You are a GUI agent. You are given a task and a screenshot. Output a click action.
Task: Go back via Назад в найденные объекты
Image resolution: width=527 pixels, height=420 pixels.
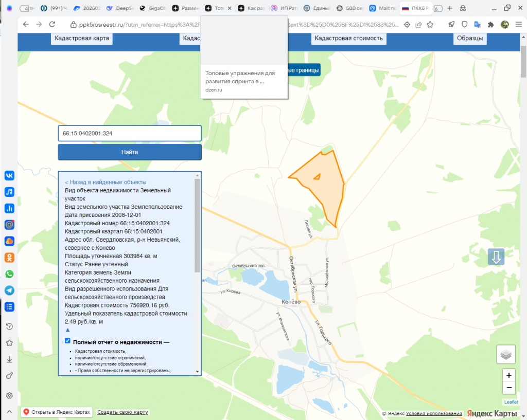[106, 182]
